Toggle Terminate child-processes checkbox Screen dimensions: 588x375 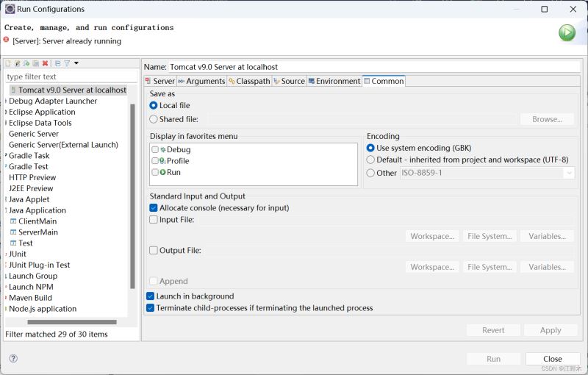(x=150, y=308)
